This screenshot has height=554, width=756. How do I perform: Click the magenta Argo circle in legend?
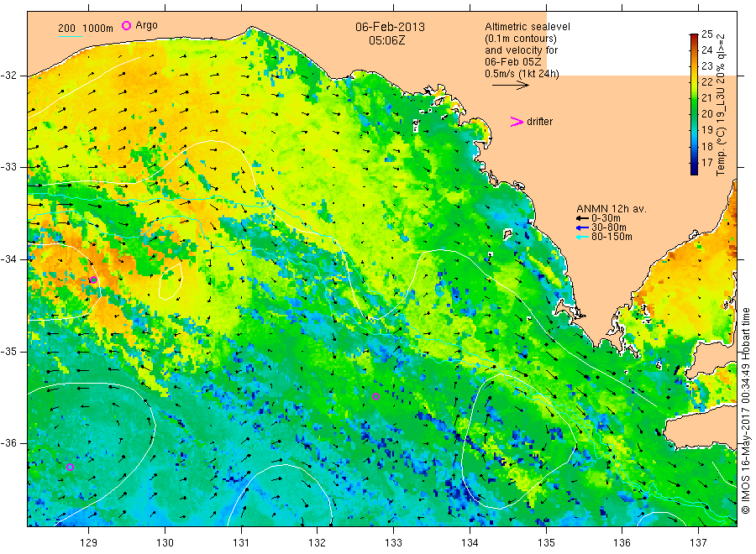126,25
